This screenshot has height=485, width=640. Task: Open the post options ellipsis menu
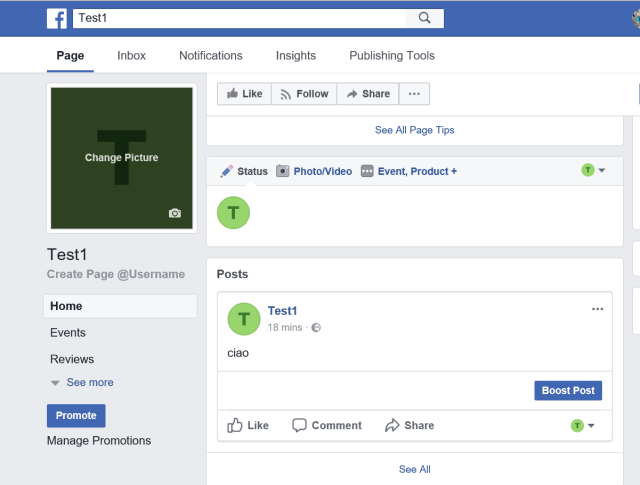coord(597,309)
